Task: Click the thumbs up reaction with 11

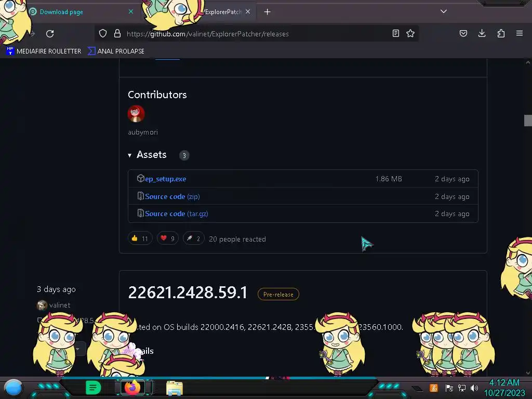Action: point(140,238)
